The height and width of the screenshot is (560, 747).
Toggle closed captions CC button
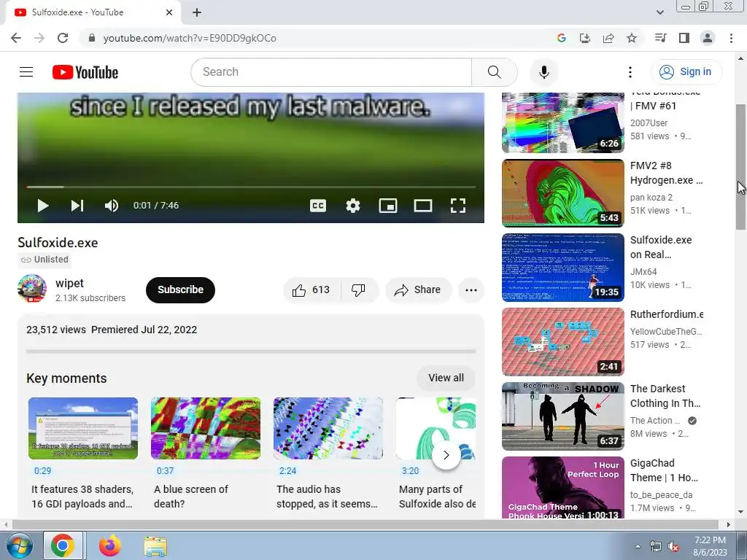tap(318, 206)
